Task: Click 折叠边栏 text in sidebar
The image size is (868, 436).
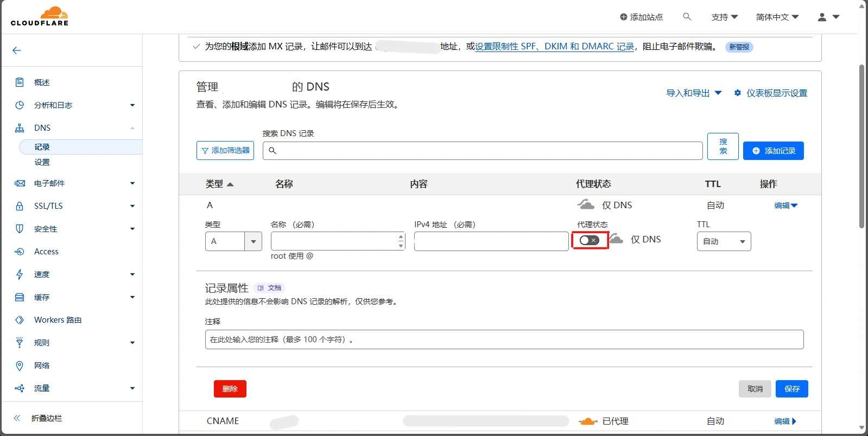Action: [x=47, y=418]
